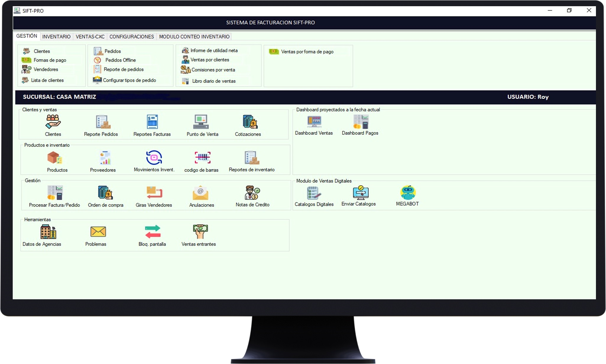Switch to the INVENTARIO tab
This screenshot has width=606, height=364.
point(56,36)
